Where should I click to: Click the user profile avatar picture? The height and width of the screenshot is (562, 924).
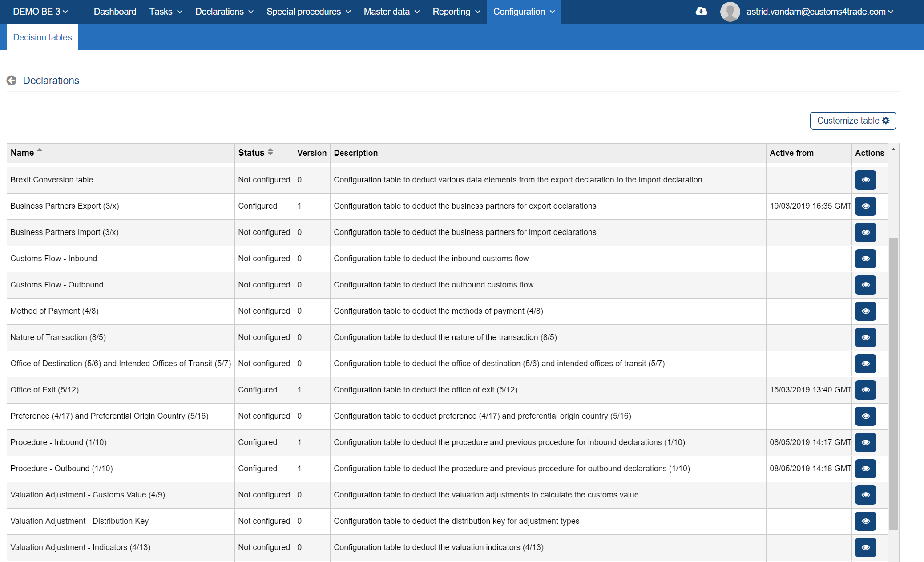[x=730, y=12]
